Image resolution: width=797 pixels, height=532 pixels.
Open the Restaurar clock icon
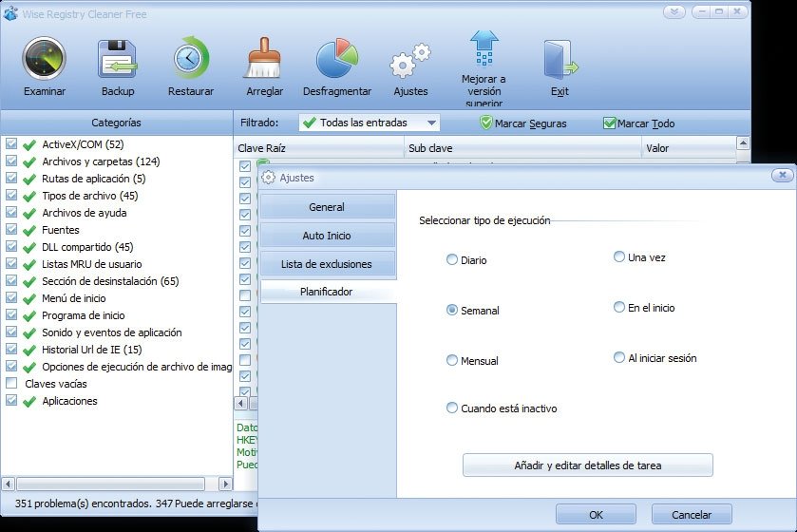click(191, 58)
